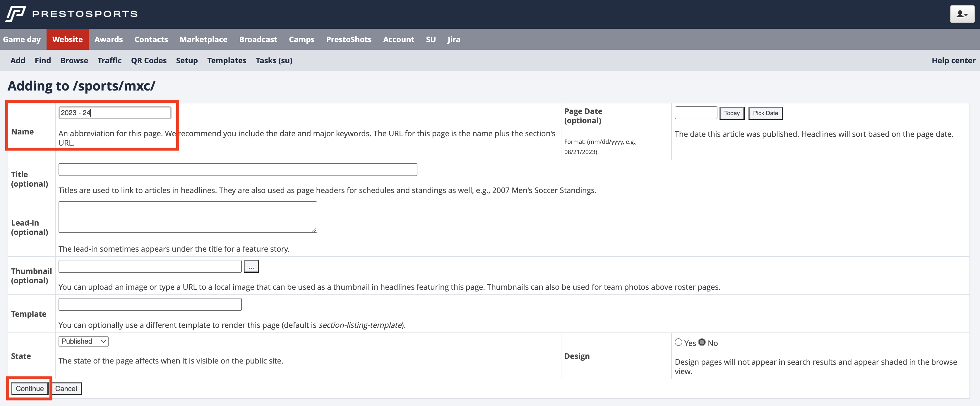This screenshot has width=980, height=406.
Task: Go to QR Codes
Action: tap(149, 60)
